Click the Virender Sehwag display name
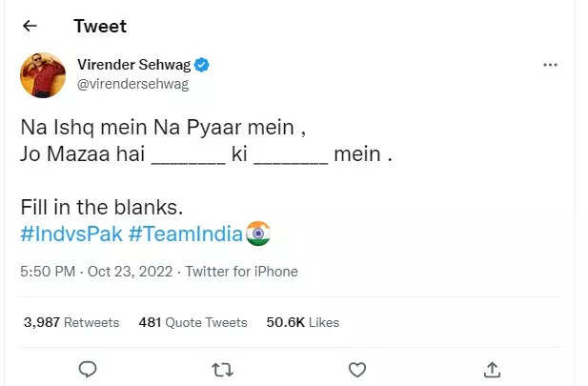This screenshot has width=588, height=386. [x=133, y=65]
